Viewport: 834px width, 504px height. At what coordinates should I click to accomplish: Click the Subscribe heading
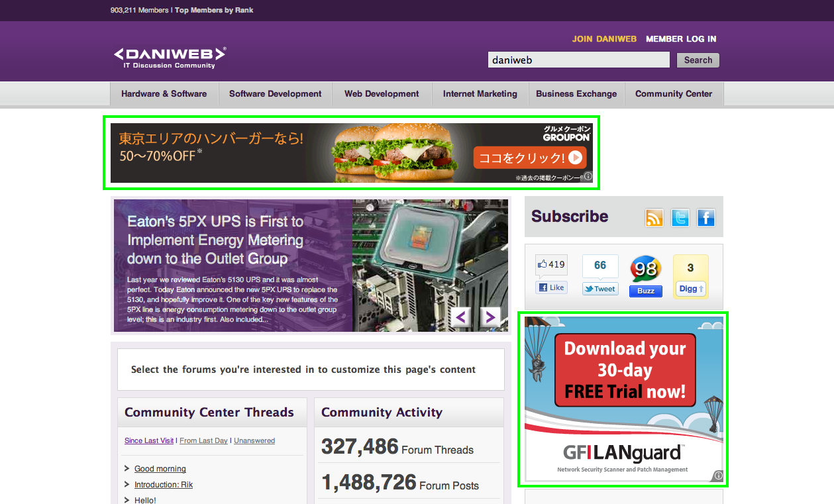pos(570,217)
